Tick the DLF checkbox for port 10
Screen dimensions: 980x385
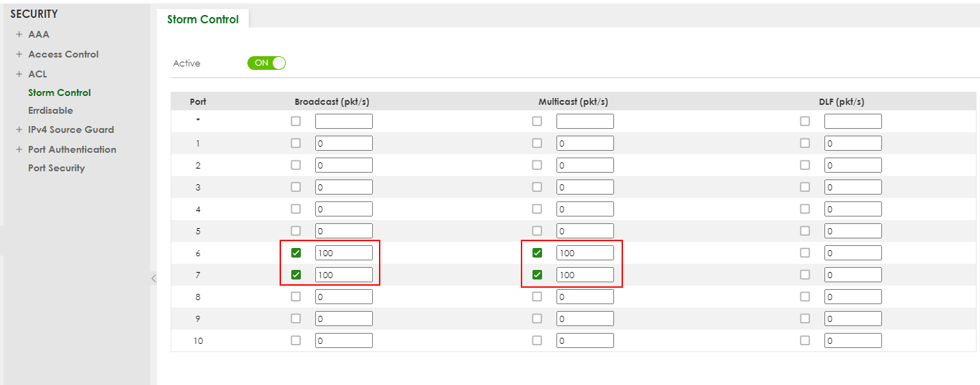(805, 340)
